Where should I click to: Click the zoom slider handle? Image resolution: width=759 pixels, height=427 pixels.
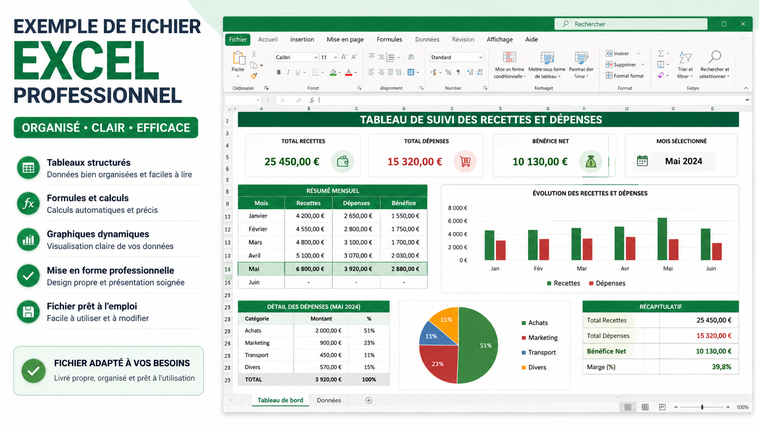click(x=702, y=407)
